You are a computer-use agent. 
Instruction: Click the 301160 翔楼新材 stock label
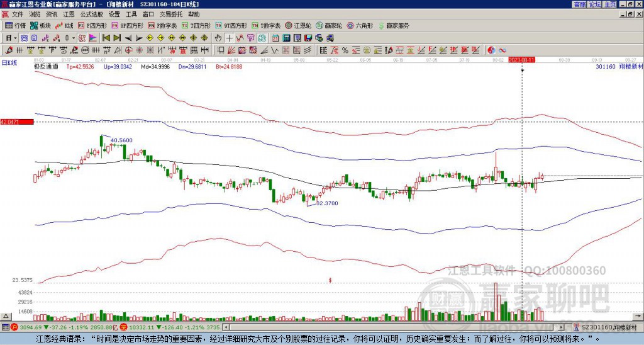[619, 66]
